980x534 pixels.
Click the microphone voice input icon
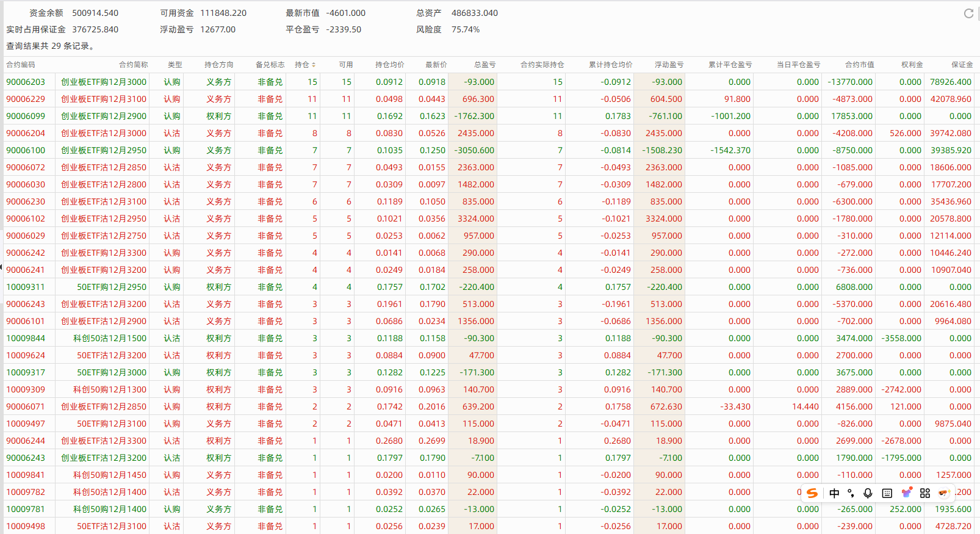pos(868,493)
